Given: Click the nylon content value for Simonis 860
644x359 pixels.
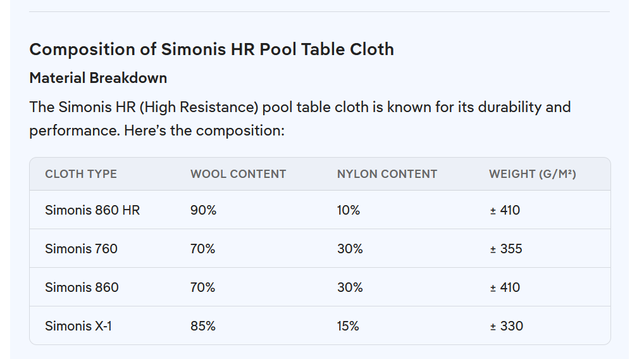Looking at the screenshot, I should click(x=350, y=287).
